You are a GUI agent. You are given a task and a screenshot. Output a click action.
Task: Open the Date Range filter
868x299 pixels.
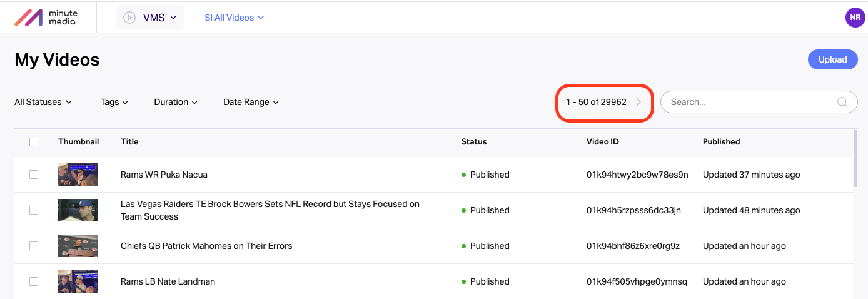(x=251, y=102)
